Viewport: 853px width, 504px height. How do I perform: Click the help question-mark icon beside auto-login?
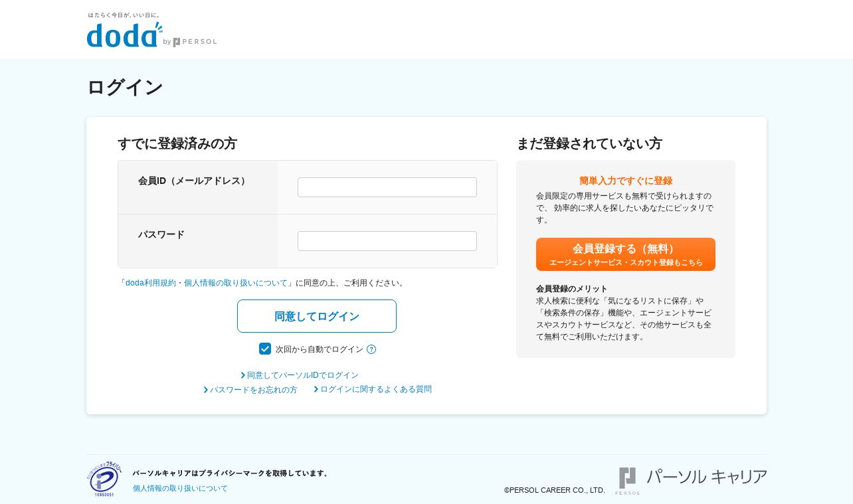tap(371, 349)
